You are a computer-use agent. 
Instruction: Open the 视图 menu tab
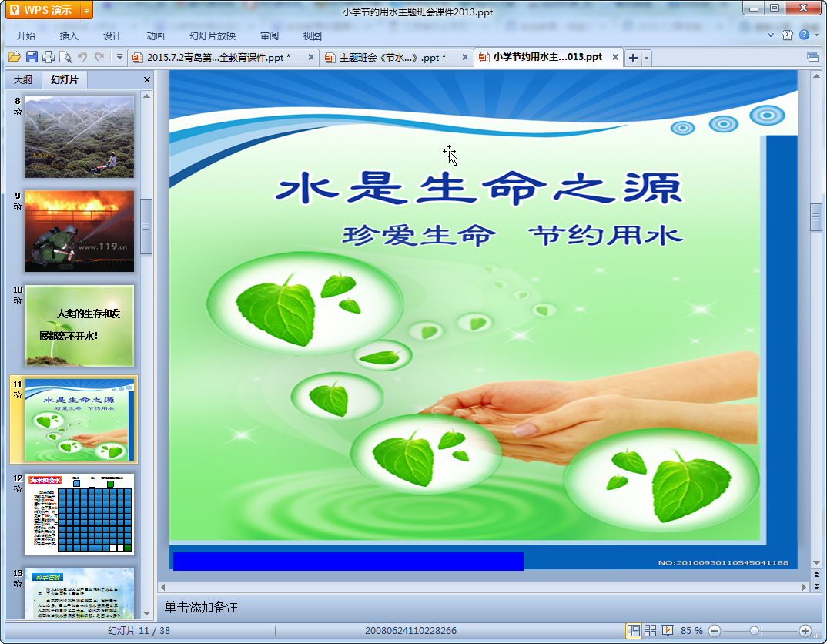coord(312,36)
